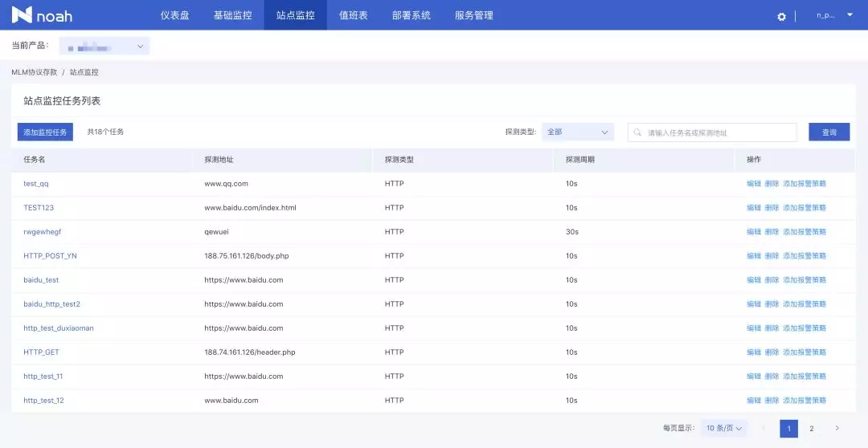
Task: Click MLM协议存款 breadcrumb link
Action: pyautogui.click(x=35, y=72)
